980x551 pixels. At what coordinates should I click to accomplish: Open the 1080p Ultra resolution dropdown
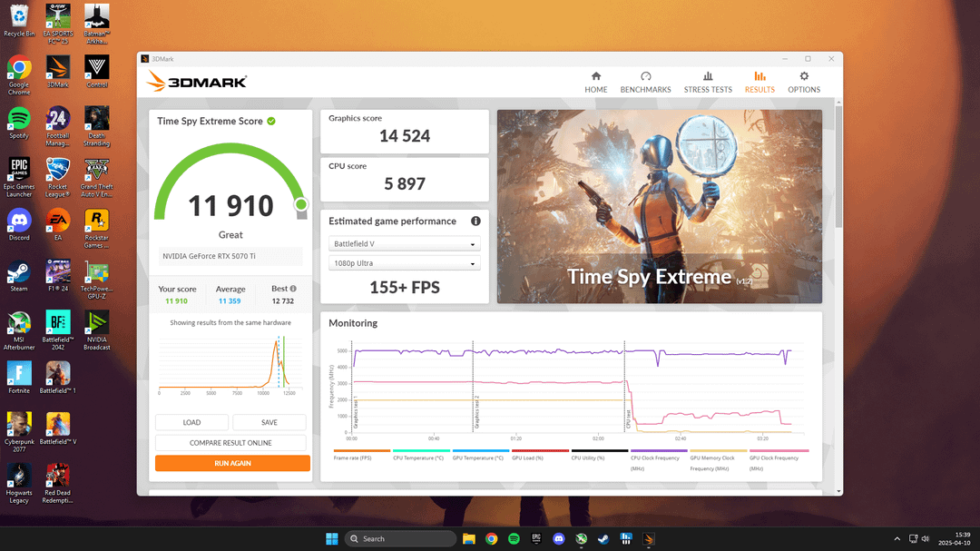point(405,263)
